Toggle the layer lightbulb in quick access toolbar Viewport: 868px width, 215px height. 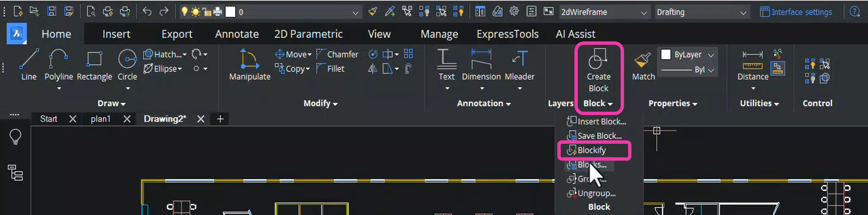click(x=184, y=11)
